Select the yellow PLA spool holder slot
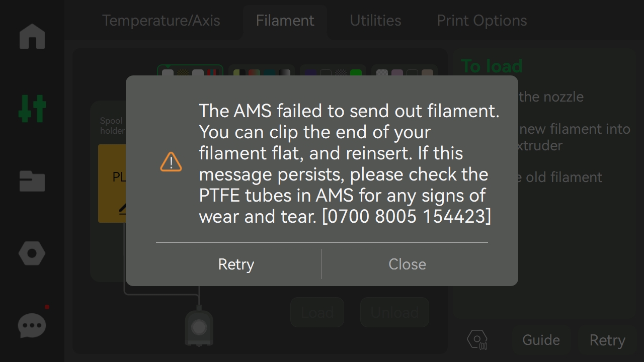Viewport: 644px width, 362px height. tap(112, 184)
